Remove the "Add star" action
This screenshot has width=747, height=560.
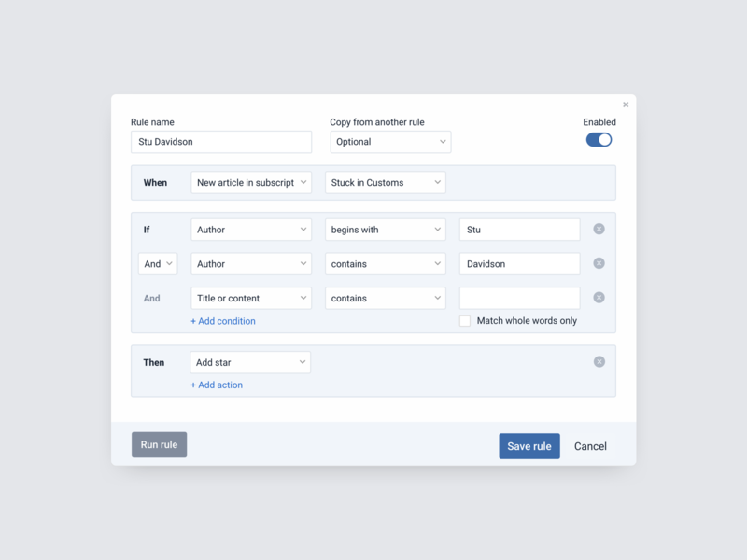pyautogui.click(x=599, y=361)
